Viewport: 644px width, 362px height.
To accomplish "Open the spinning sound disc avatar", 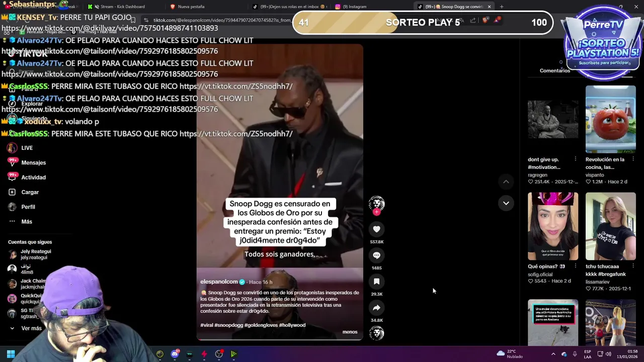I will (376, 333).
